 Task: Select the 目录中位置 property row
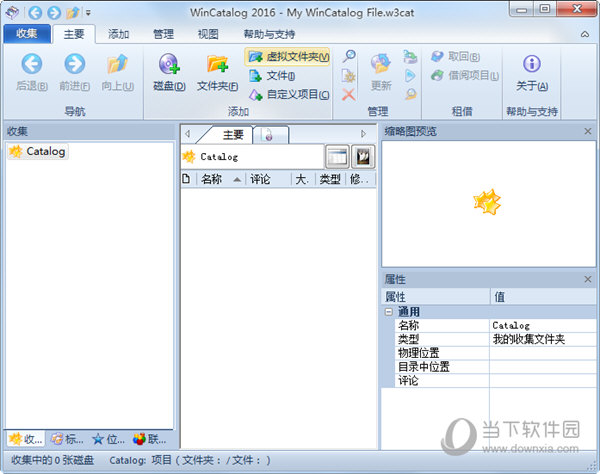click(495, 367)
